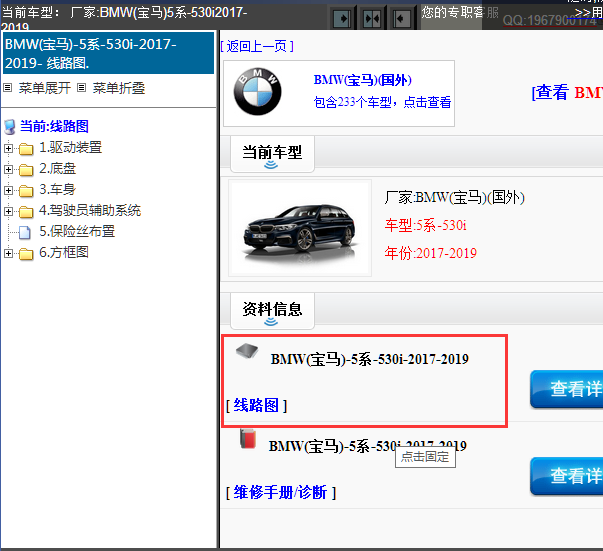
Task: Click the BMW logo image
Action: coord(257,92)
